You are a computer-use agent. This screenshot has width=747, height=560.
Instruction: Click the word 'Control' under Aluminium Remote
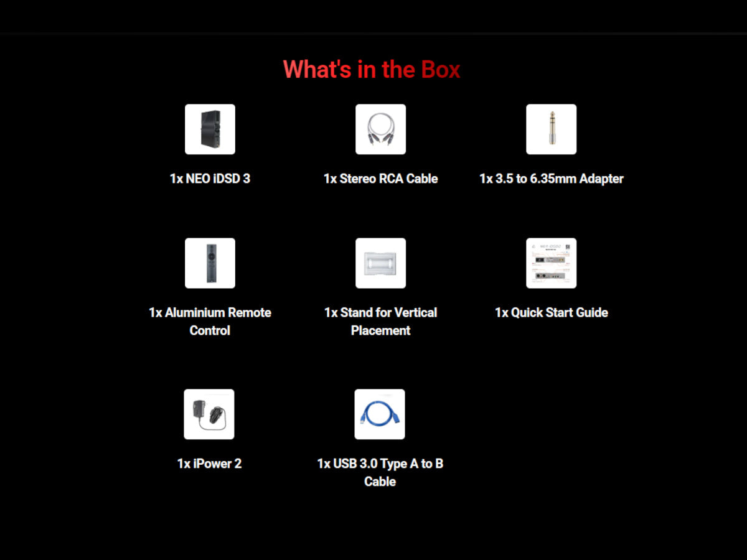210,330
